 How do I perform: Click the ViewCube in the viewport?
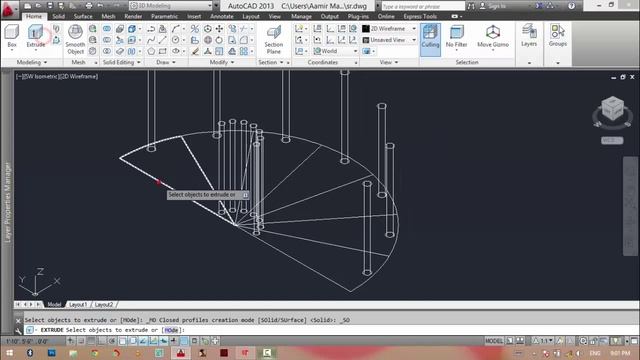click(612, 109)
